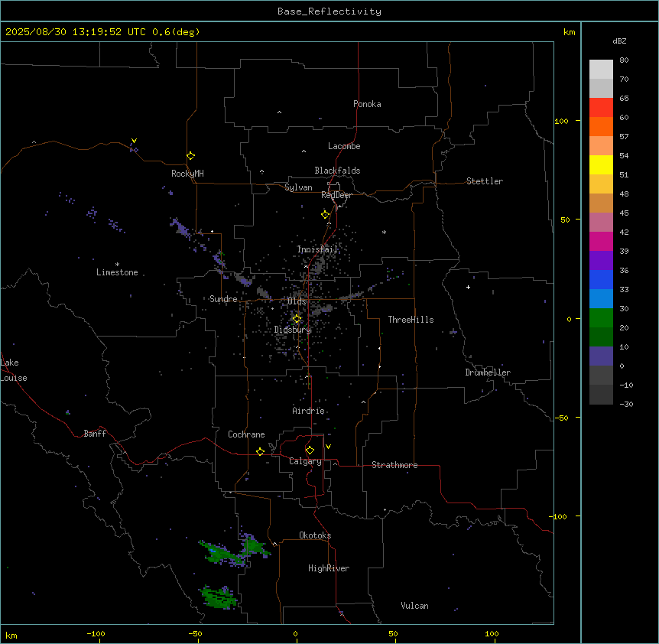The image size is (659, 644).
Task: Click the 100 tick label on right axis
Action: (x=561, y=121)
